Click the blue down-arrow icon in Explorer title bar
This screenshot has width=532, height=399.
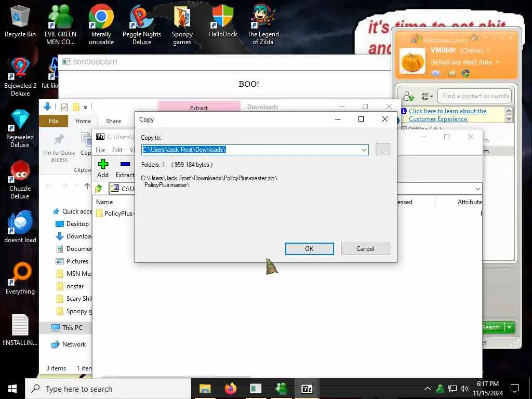click(47, 107)
